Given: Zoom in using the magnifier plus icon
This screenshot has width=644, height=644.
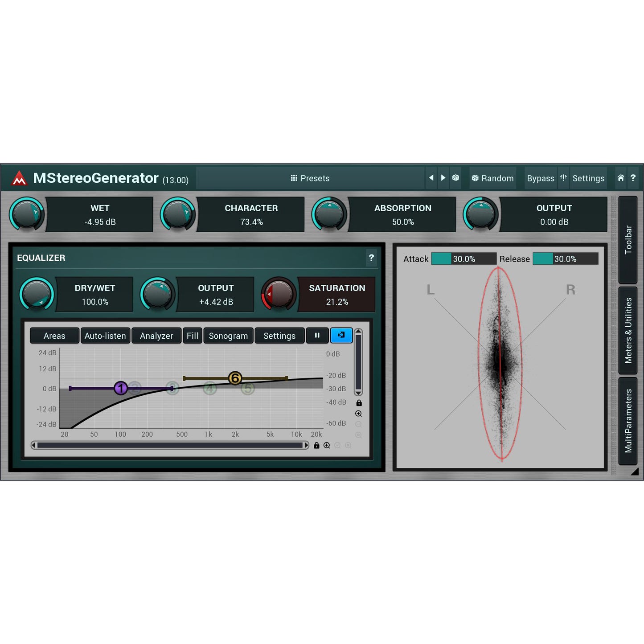Looking at the screenshot, I should pos(358,413).
